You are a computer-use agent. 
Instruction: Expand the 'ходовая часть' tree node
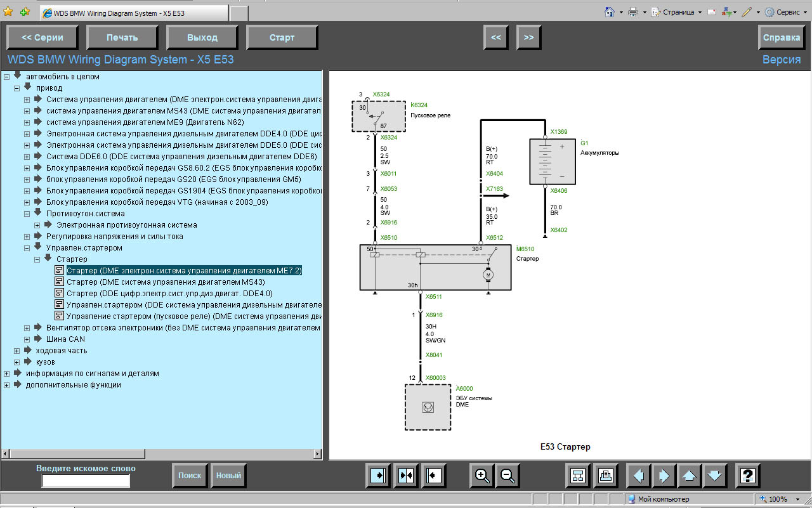(x=17, y=351)
